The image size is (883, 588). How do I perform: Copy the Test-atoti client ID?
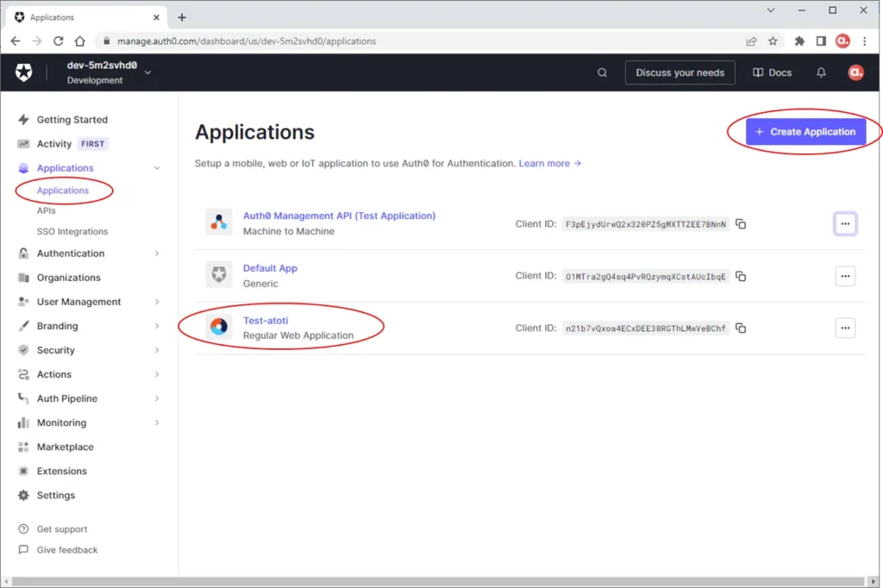pos(741,328)
